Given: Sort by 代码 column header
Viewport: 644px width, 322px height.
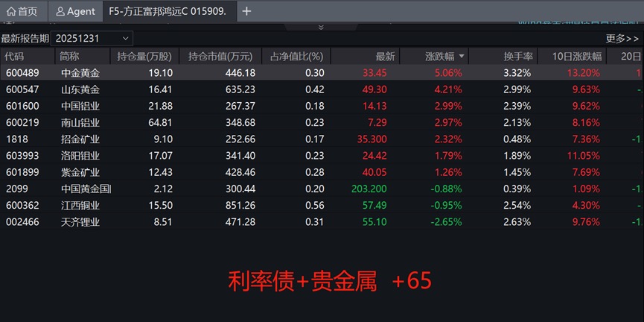Looking at the screenshot, I should pyautogui.click(x=27, y=57).
